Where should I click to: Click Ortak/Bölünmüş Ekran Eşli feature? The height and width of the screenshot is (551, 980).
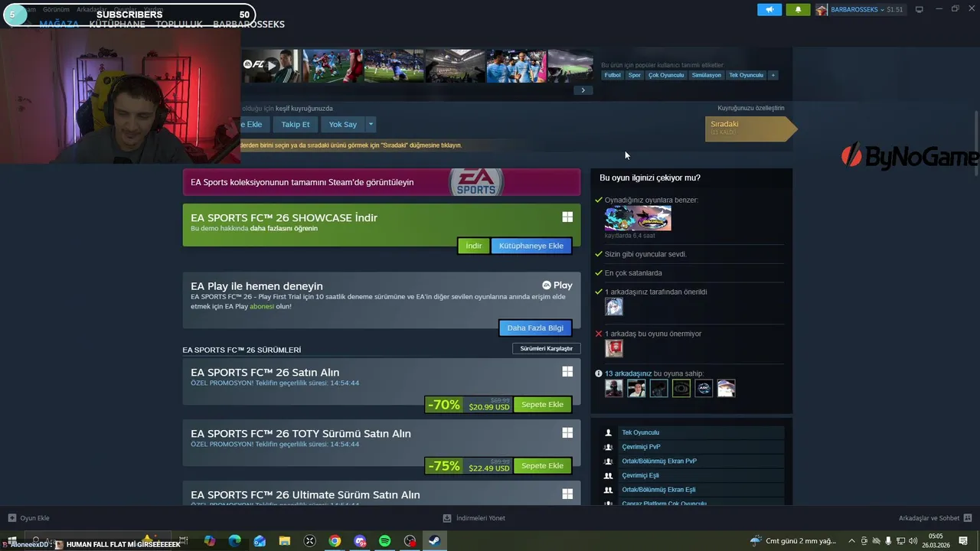click(x=694, y=490)
